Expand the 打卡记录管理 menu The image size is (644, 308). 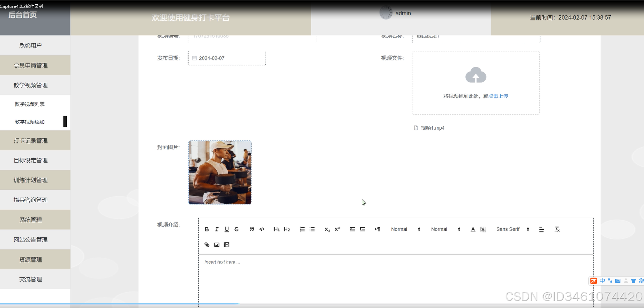click(x=35, y=140)
